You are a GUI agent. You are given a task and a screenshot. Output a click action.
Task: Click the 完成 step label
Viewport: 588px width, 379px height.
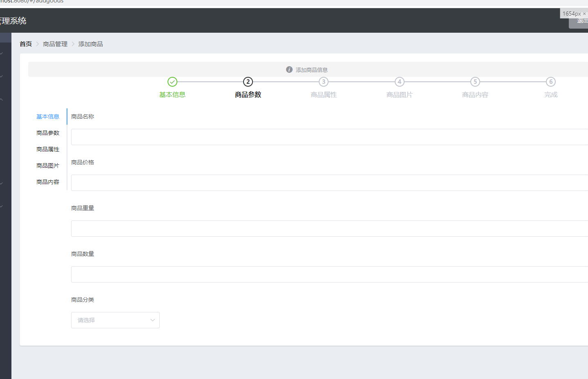pos(551,94)
